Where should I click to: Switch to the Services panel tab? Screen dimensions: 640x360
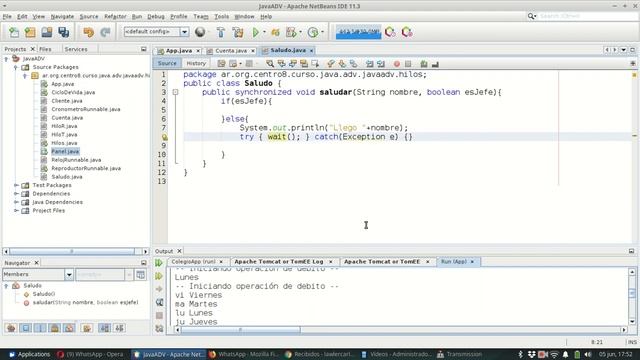pos(76,49)
